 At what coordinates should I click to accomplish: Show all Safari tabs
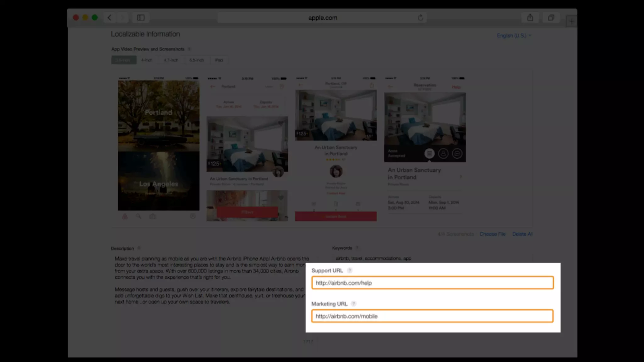(x=551, y=18)
